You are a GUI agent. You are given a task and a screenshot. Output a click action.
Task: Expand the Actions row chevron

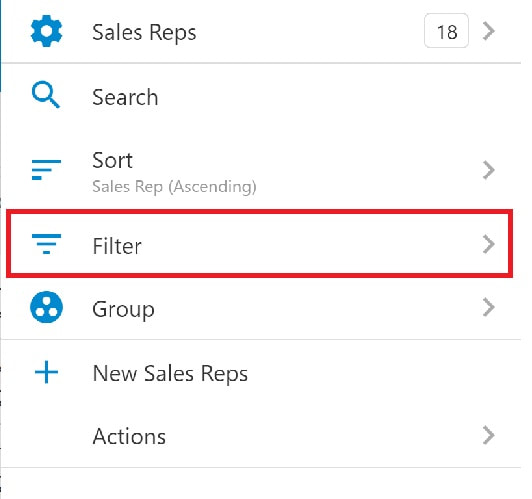coord(489,435)
